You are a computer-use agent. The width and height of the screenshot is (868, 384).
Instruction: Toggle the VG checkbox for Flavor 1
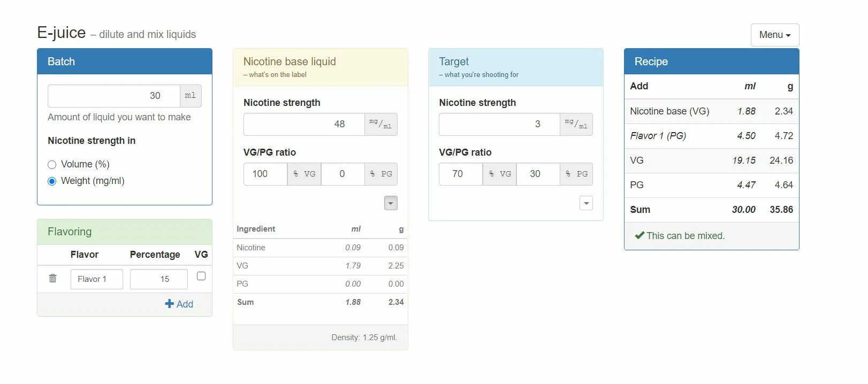(201, 276)
